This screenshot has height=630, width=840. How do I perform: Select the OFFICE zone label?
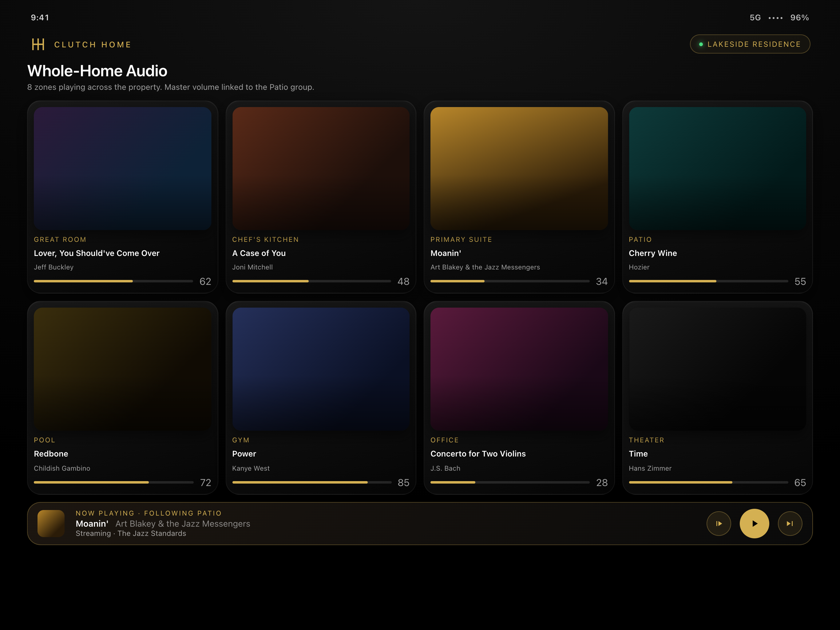[445, 440]
